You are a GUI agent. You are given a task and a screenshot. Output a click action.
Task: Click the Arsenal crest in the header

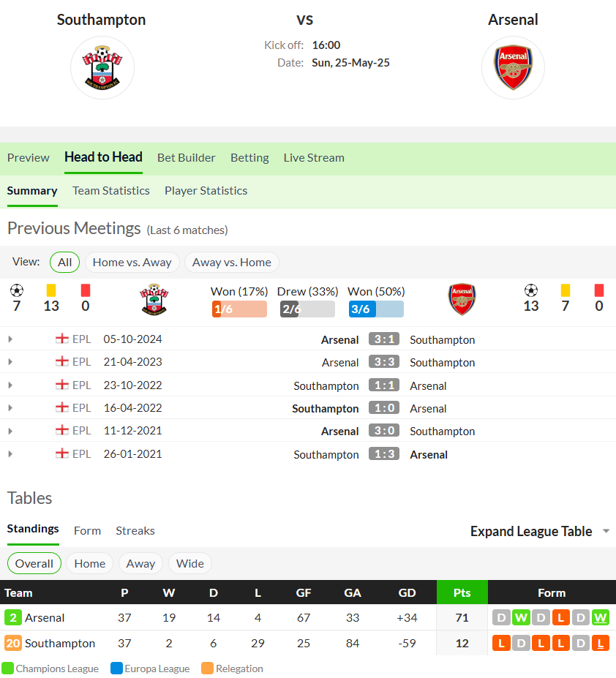pos(513,67)
